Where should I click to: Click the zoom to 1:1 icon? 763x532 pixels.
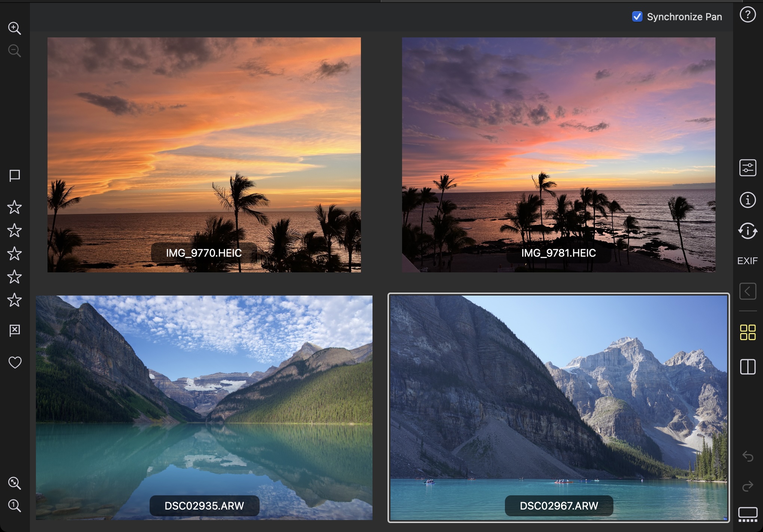coord(14,506)
